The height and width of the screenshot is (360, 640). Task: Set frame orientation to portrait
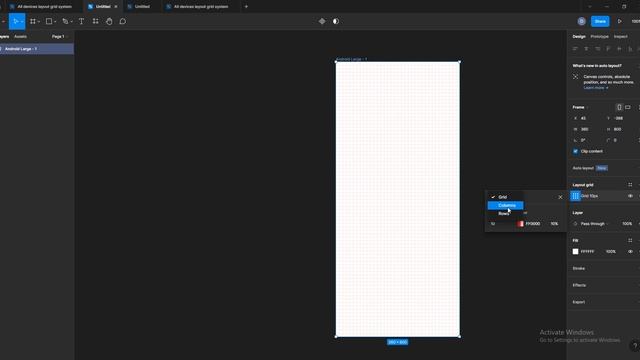619,107
